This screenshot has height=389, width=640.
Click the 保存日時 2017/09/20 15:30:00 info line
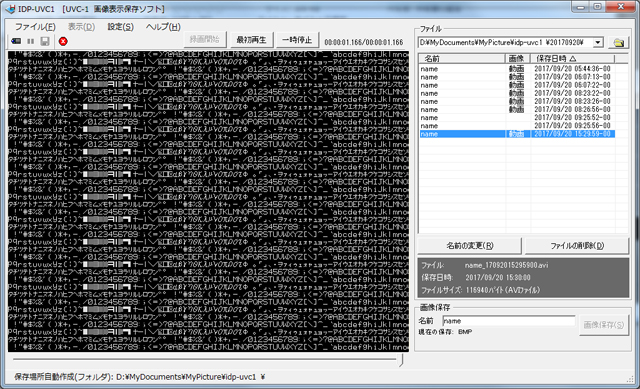click(x=476, y=278)
